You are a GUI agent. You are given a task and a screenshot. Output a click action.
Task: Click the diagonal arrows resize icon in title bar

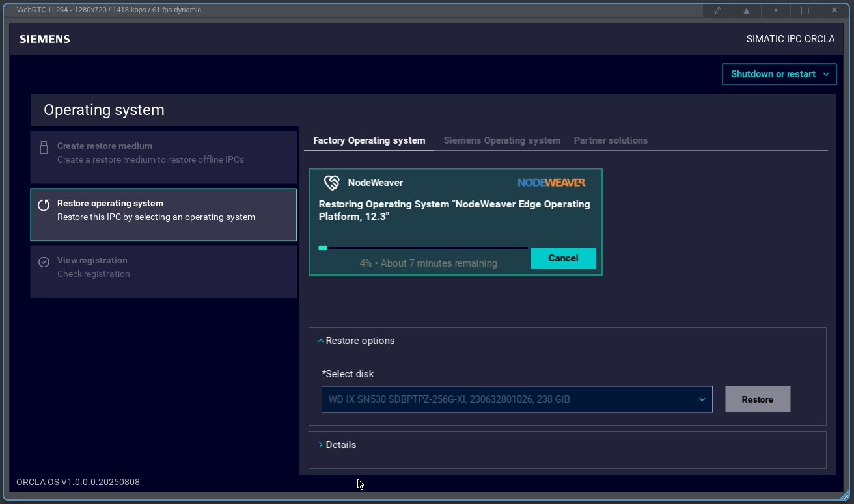click(x=717, y=10)
